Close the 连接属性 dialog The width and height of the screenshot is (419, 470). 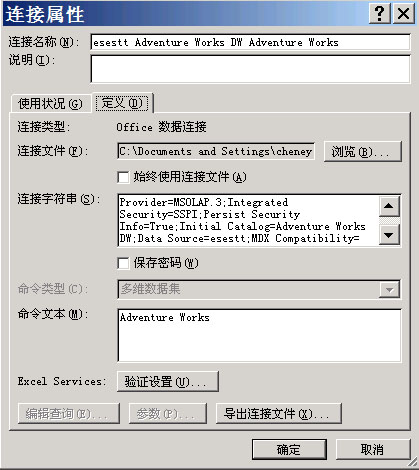click(403, 14)
